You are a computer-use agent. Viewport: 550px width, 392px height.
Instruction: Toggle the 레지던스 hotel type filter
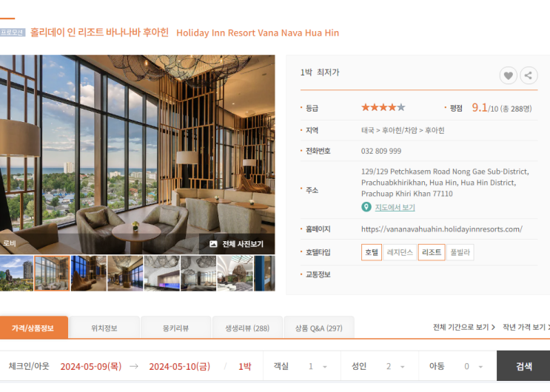[400, 252]
